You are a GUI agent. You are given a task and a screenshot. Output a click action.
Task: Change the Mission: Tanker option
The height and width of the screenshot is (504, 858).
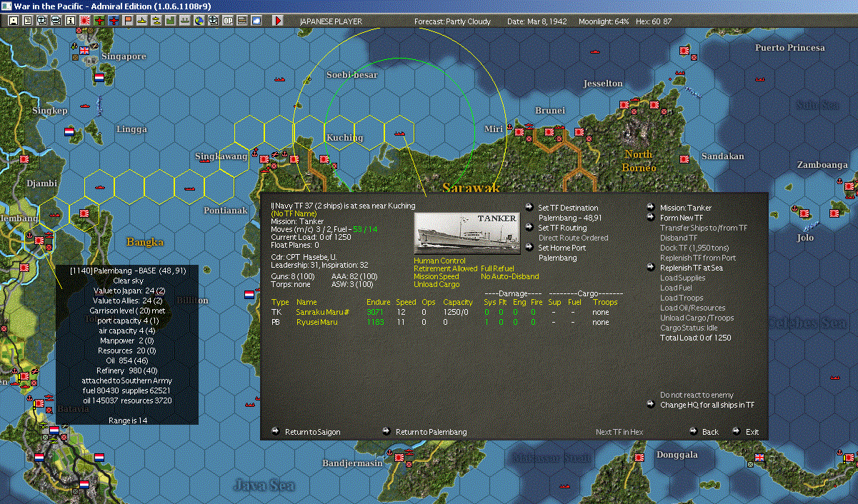click(x=686, y=208)
